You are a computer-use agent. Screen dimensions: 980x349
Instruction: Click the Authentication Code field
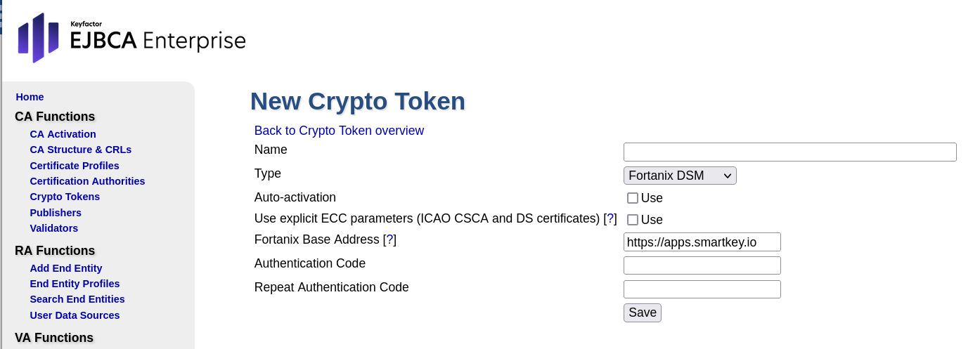coord(702,265)
